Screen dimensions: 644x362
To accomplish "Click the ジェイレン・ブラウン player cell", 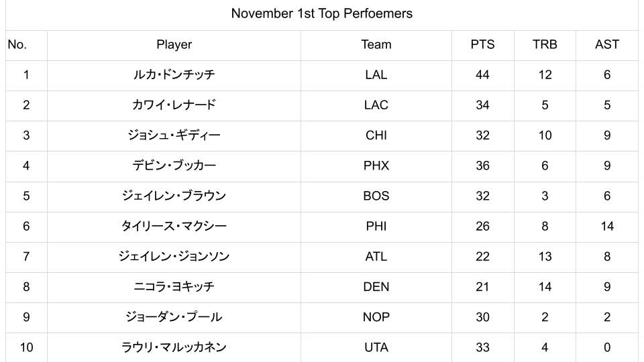I will (x=174, y=196).
